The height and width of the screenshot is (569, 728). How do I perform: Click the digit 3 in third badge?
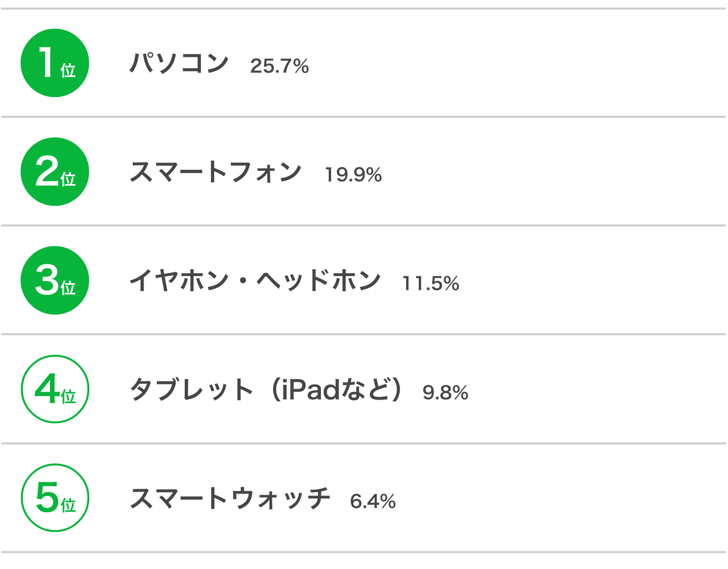48,280
